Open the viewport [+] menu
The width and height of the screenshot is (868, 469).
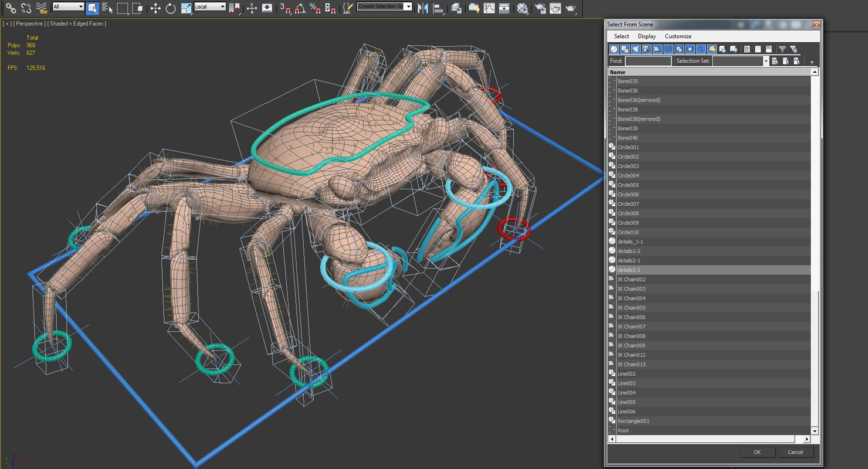point(6,23)
